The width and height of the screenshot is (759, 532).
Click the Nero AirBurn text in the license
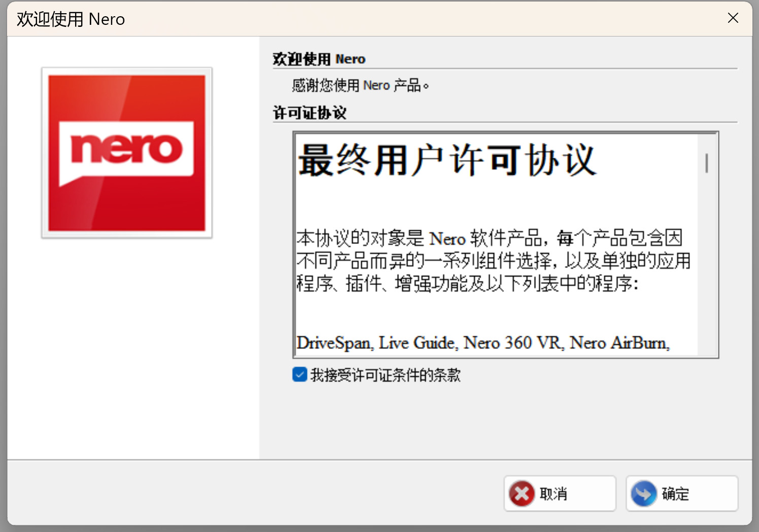click(619, 343)
